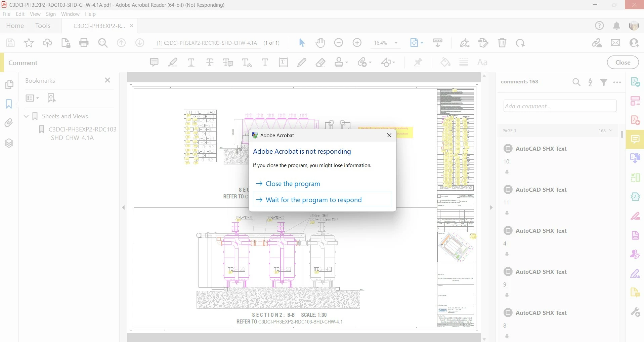The height and width of the screenshot is (342, 644).
Task: Select the pencil drawing tool
Action: tap(302, 62)
